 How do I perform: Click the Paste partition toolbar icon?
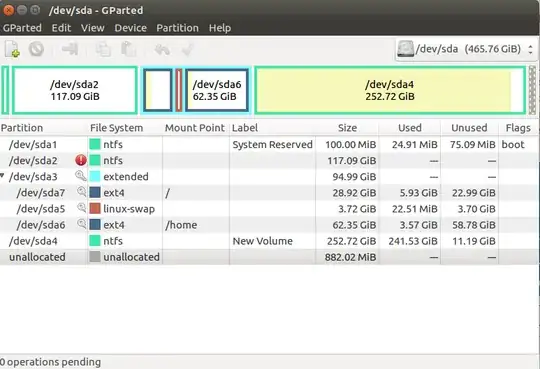coord(128,49)
